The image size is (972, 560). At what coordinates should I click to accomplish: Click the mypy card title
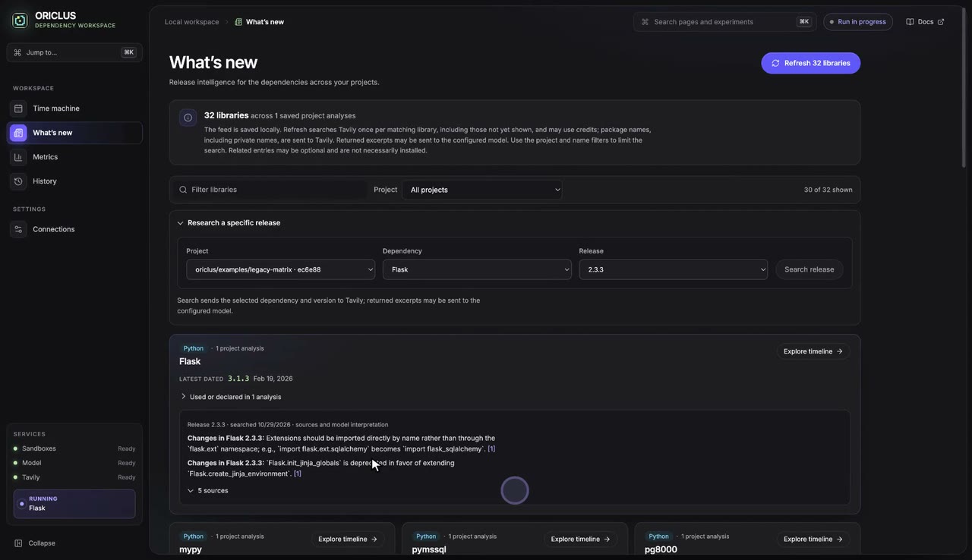(x=191, y=549)
